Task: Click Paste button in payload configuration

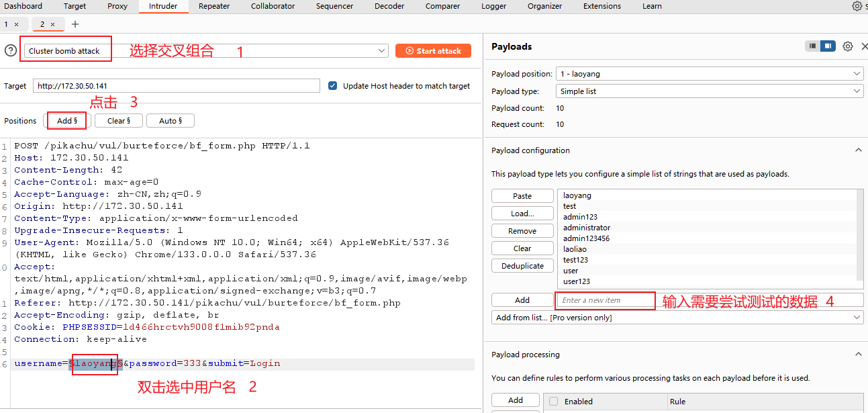Action: click(x=522, y=196)
